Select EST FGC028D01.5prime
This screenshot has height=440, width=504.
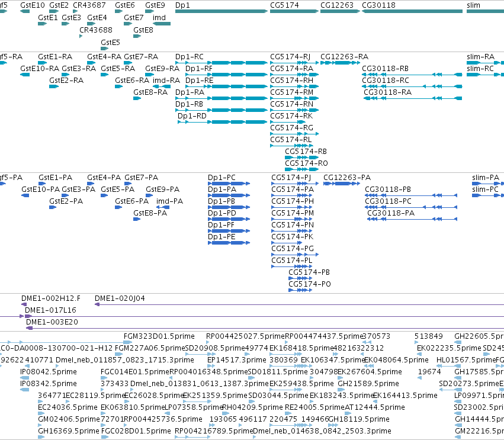click(104, 437)
